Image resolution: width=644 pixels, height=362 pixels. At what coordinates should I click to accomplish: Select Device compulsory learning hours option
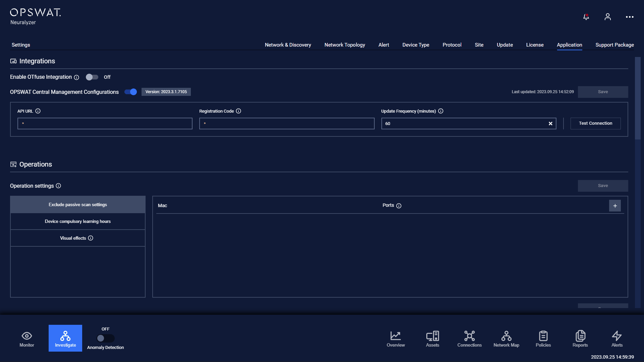pyautogui.click(x=78, y=222)
